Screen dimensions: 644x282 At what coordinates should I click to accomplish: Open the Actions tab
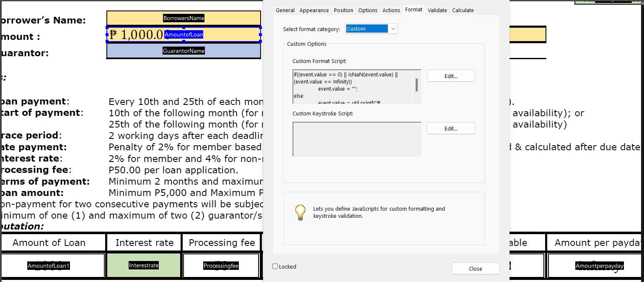pyautogui.click(x=391, y=10)
